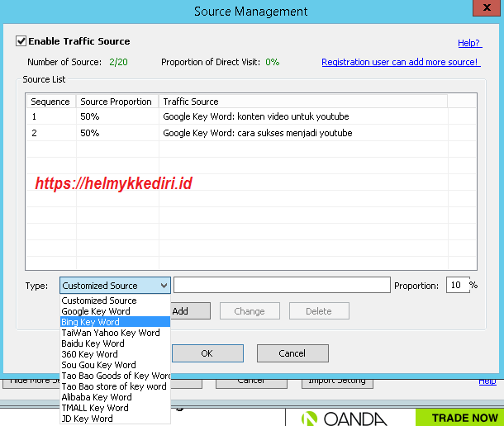
Task: Select Bing Key Word option
Action: coord(115,322)
